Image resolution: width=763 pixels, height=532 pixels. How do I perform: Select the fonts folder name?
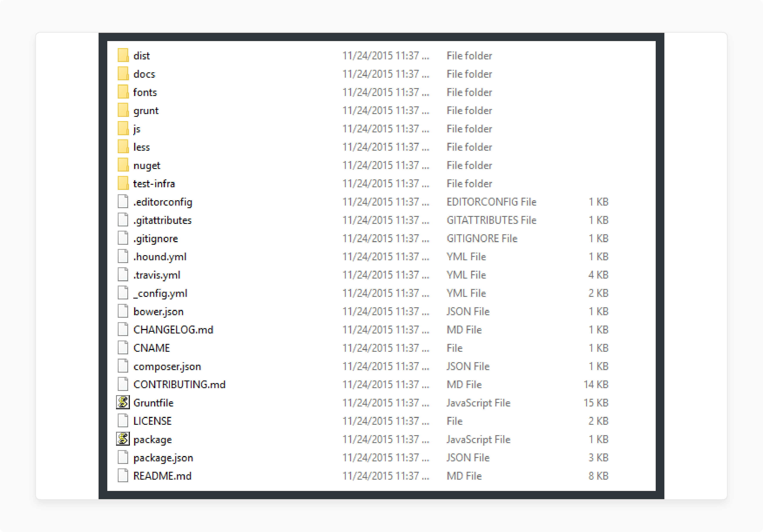click(x=145, y=92)
